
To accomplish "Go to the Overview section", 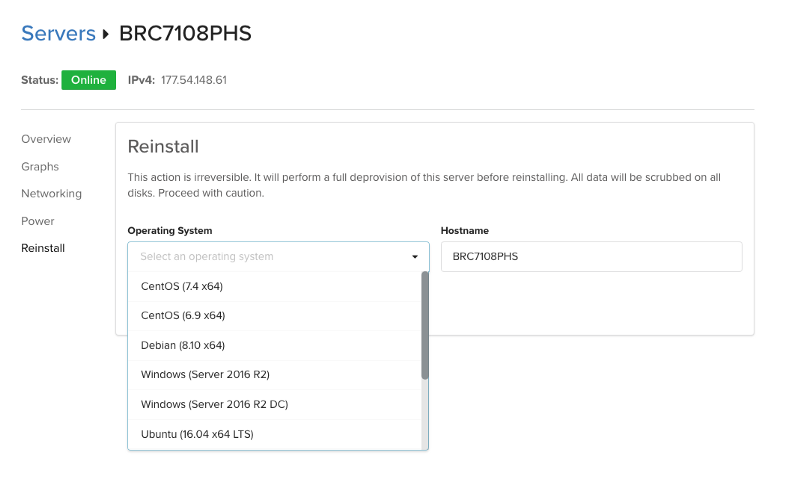I will [46, 139].
